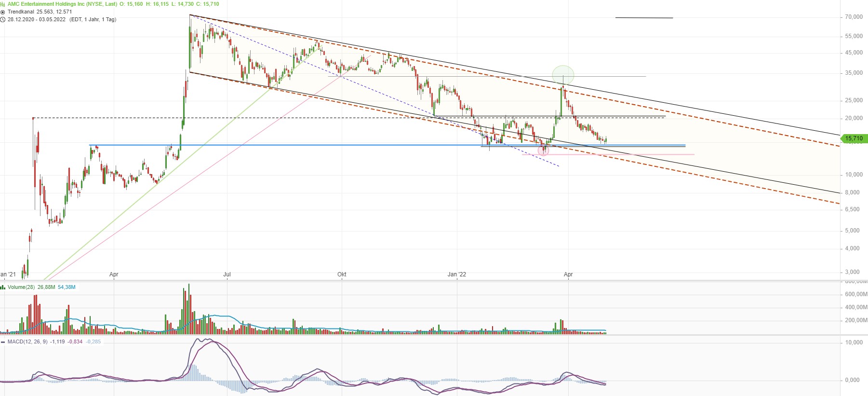Image resolution: width=868 pixels, height=396 pixels.
Task: Click the green current price tag 15,710
Action: 854,138
